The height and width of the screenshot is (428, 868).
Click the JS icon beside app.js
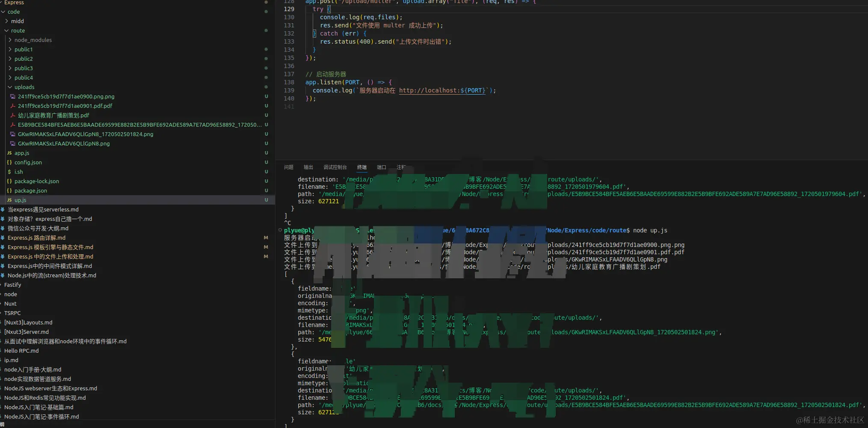9,153
